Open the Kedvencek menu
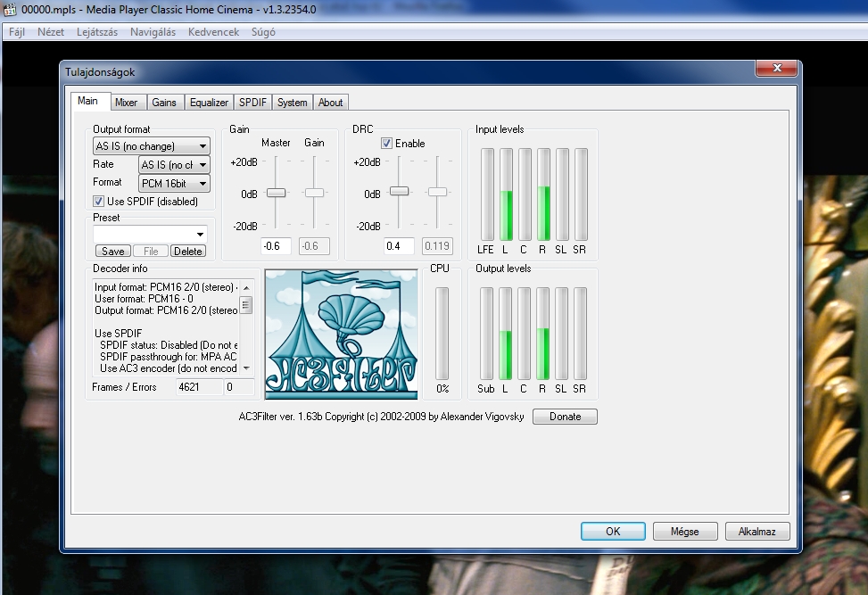This screenshot has height=595, width=868. click(214, 32)
